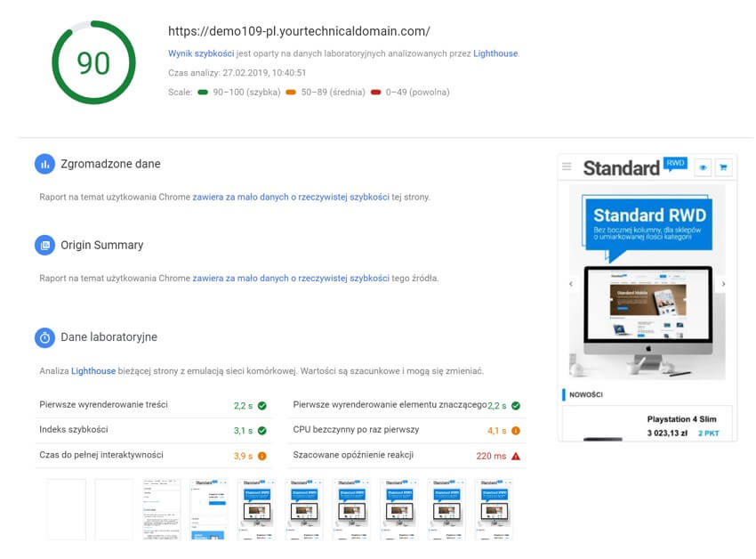Screen dimensions: 756x559
Task: Click the Lighthouse link under Dane laboratoryjne
Action: [93, 370]
